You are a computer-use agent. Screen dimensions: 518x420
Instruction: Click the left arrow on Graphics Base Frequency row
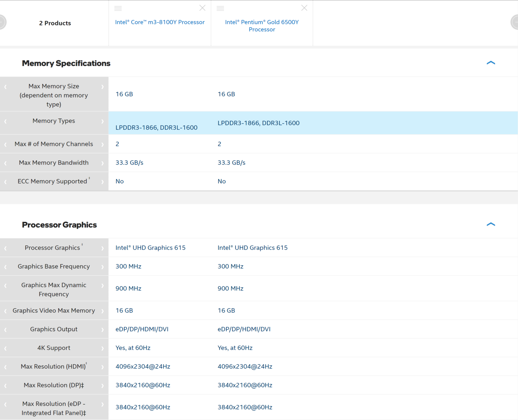(x=6, y=267)
